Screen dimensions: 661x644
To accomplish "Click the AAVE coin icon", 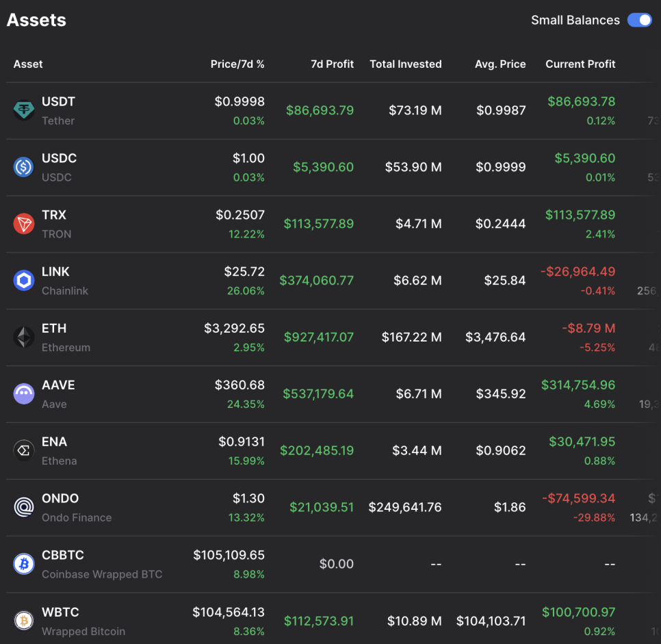I will tap(23, 394).
